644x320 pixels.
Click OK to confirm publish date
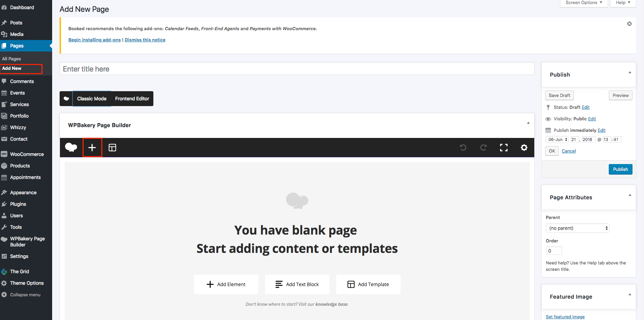point(552,151)
